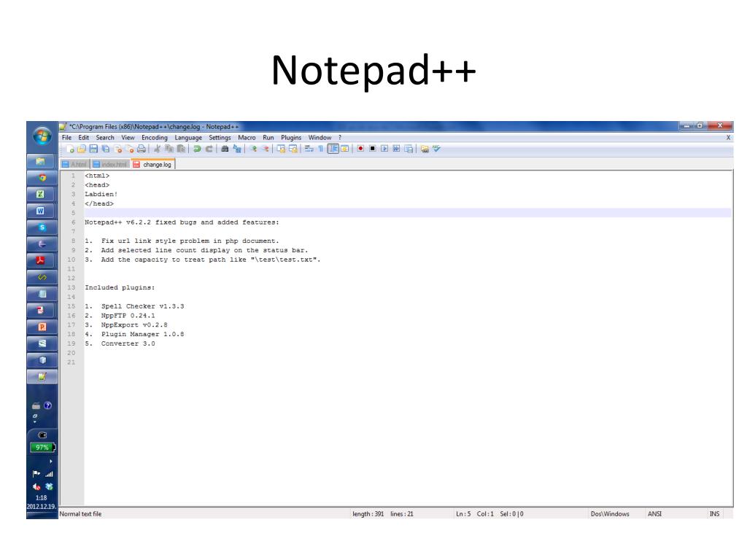Toggle Synchronize Horizontal Scrolling icon
Image resolution: width=747 pixels, height=560 pixels.
coord(293,149)
